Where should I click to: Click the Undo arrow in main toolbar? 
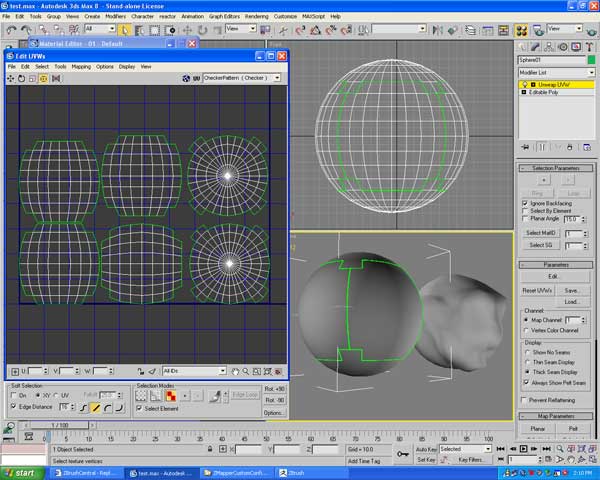(x=11, y=30)
